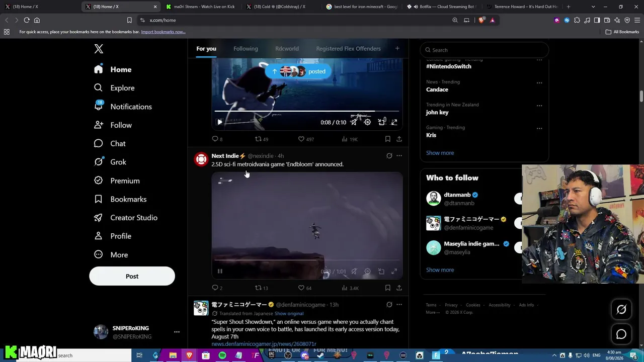
Task: Open Grok from the sidebar navigation
Action: (x=110, y=162)
